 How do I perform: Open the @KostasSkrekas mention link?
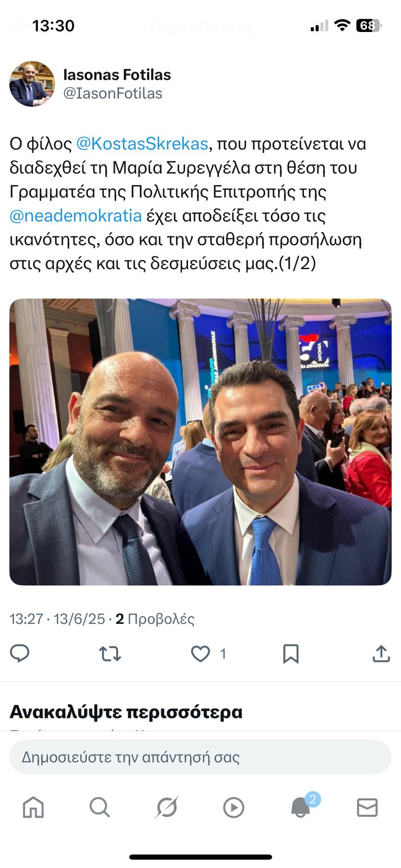click(x=142, y=144)
